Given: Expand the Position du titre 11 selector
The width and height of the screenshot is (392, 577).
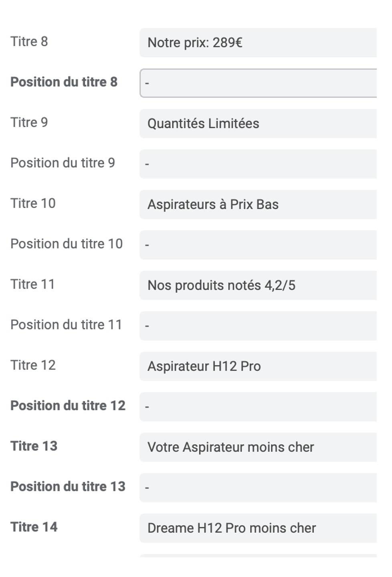Looking at the screenshot, I should (258, 326).
